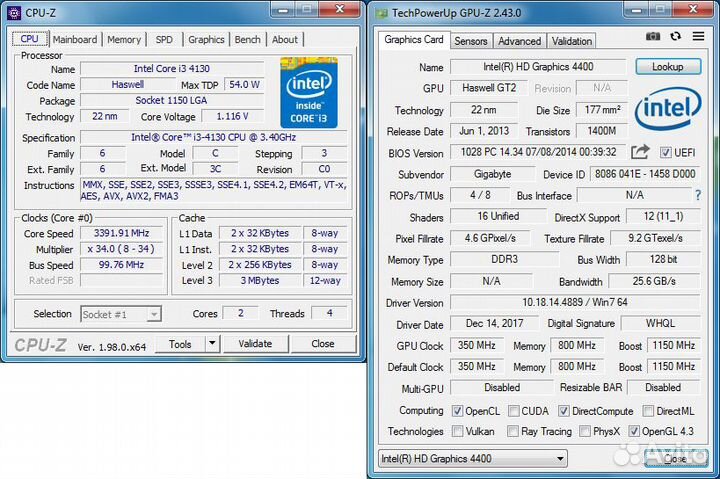Toggle the DirectML checkbox
This screenshot has width=720, height=479.
648,411
